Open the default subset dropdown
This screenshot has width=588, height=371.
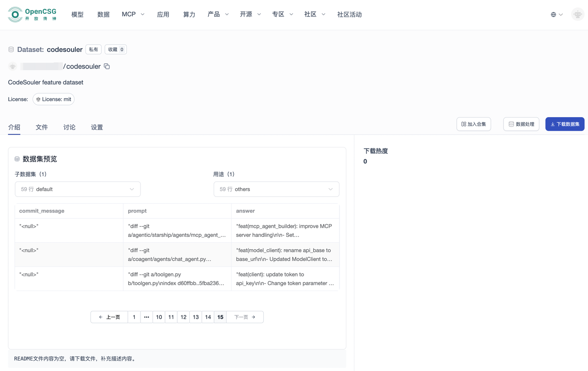click(77, 189)
